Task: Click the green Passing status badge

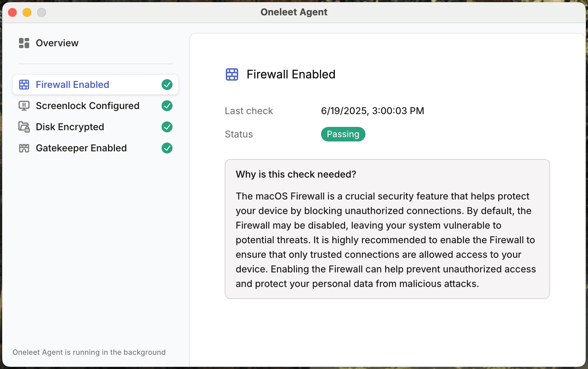Action: pyautogui.click(x=343, y=134)
